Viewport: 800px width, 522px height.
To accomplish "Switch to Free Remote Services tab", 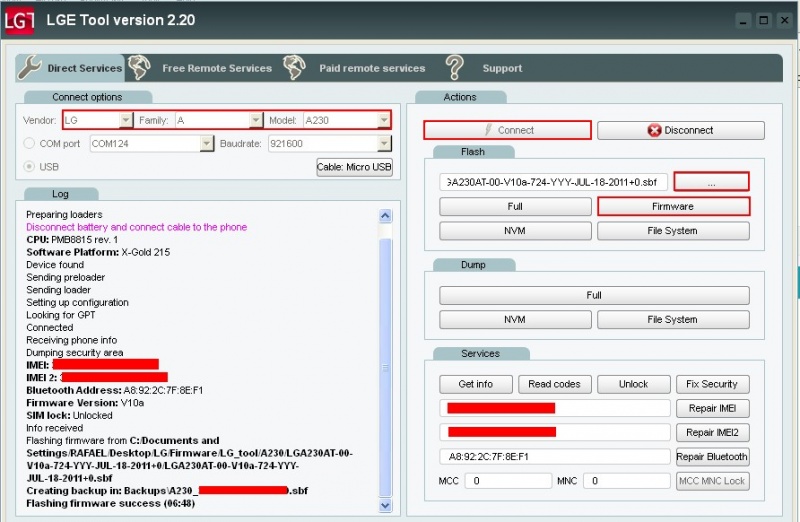I will (217, 68).
